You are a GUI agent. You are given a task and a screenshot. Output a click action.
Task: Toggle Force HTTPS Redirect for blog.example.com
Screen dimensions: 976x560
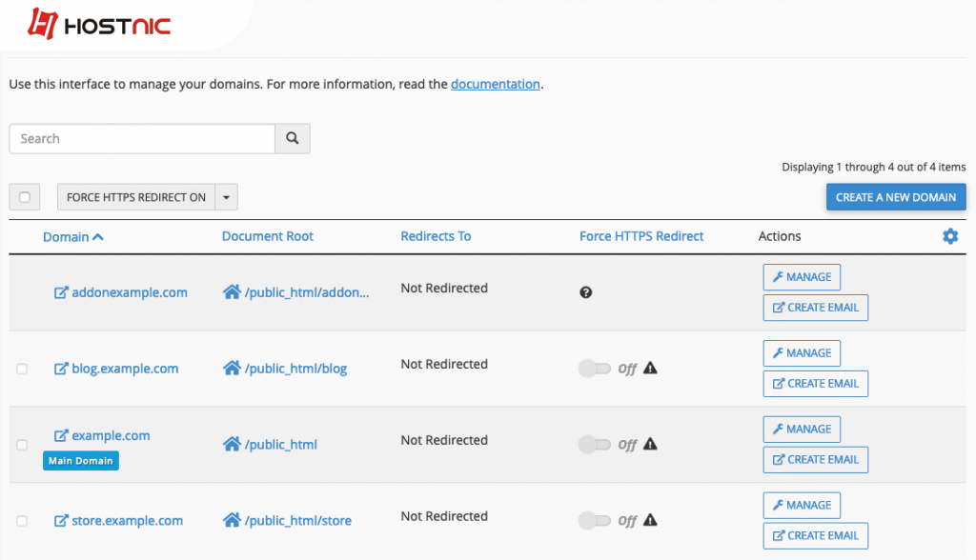(x=595, y=369)
